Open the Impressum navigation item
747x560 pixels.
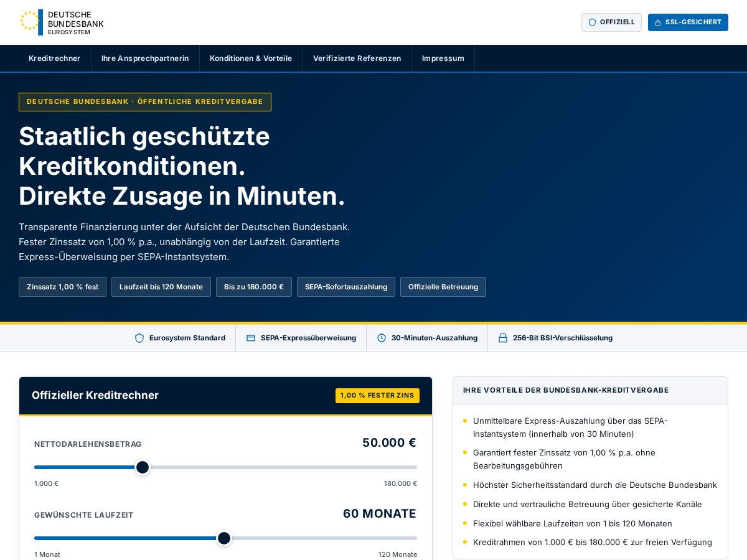tap(443, 58)
